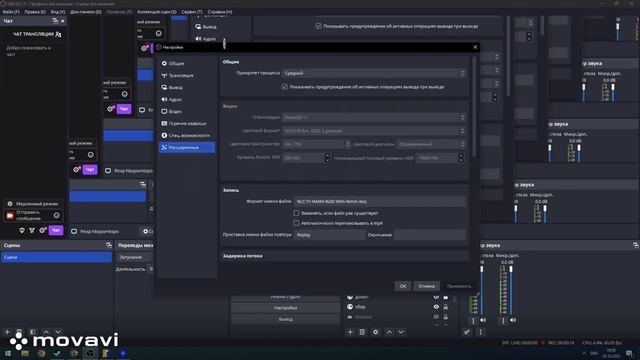Open the Коллекция сцен menu
Screen dimensions: 640x360
pos(157,12)
